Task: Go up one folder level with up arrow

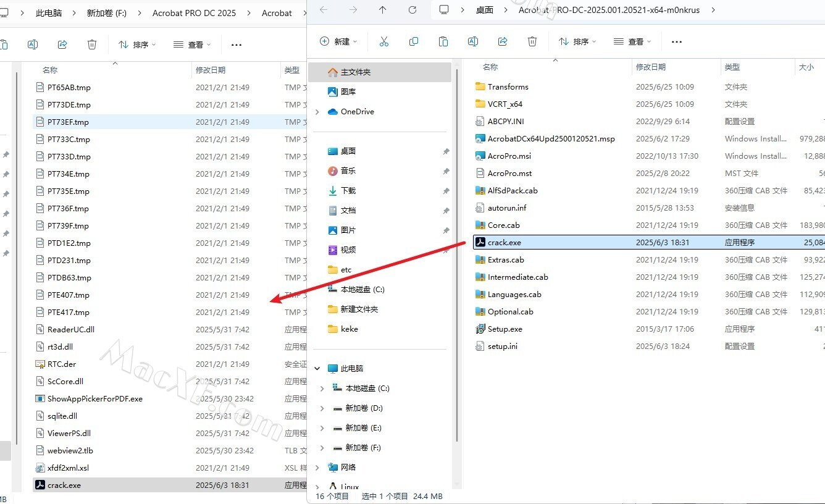Action: (383, 10)
